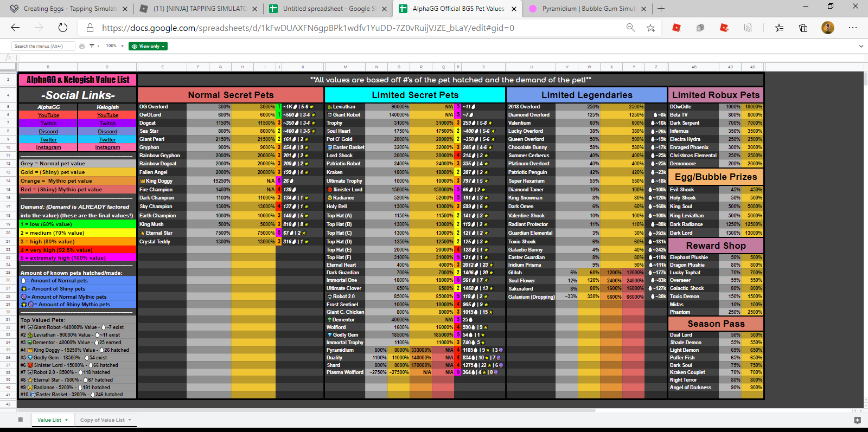Open the View only dropdown
This screenshot has height=432, width=868.
click(x=148, y=46)
